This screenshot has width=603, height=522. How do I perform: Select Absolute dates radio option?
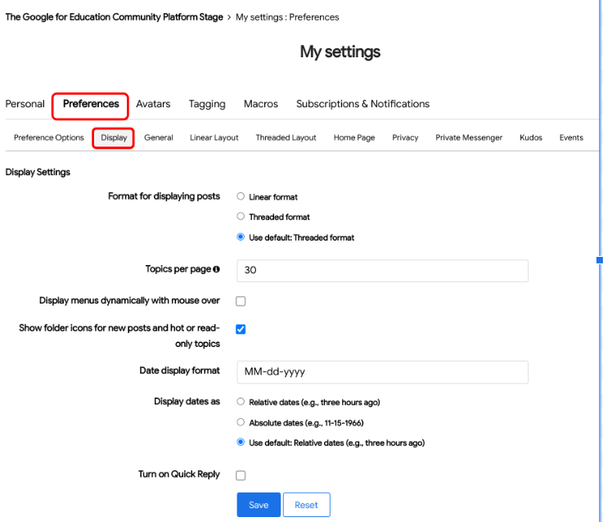point(241,422)
